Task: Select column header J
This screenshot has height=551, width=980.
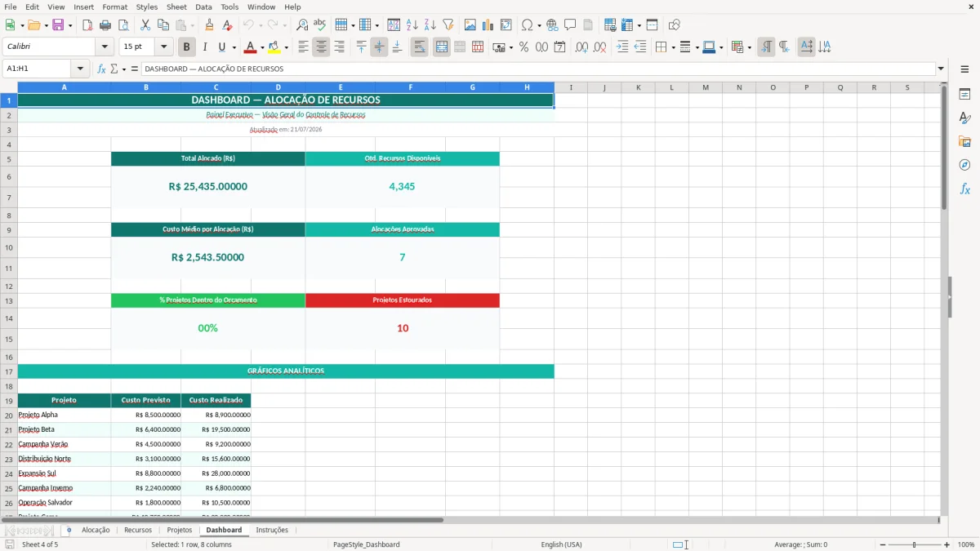Action: [604, 87]
